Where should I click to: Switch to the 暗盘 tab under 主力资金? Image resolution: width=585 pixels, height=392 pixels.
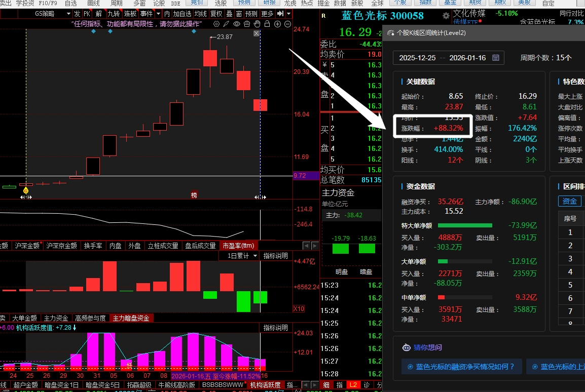pos(366,271)
